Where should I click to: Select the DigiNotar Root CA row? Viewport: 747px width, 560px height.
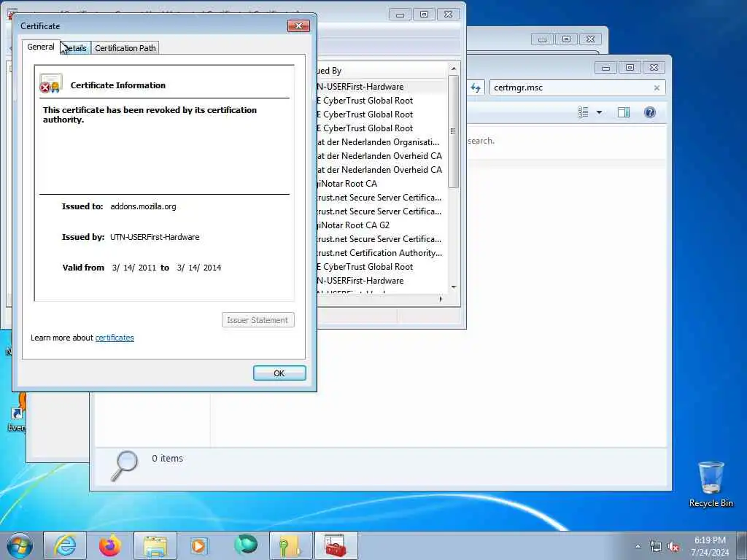(381, 183)
